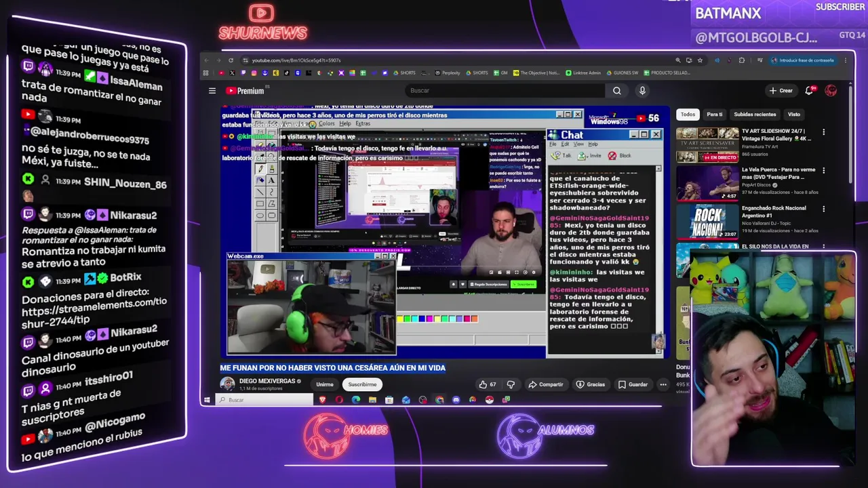Click the Guardar button
Image resolution: width=868 pixels, height=488 pixels.
[x=633, y=384]
